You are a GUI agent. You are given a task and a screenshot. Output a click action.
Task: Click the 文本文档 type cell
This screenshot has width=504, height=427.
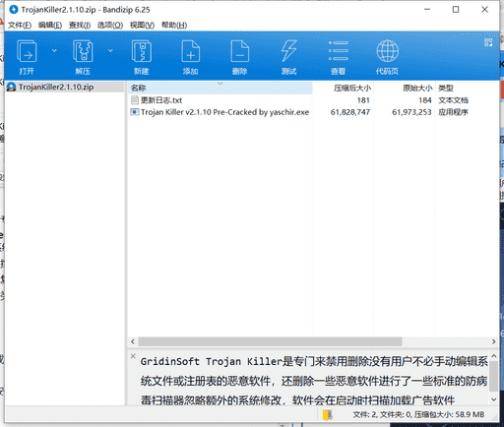click(453, 100)
